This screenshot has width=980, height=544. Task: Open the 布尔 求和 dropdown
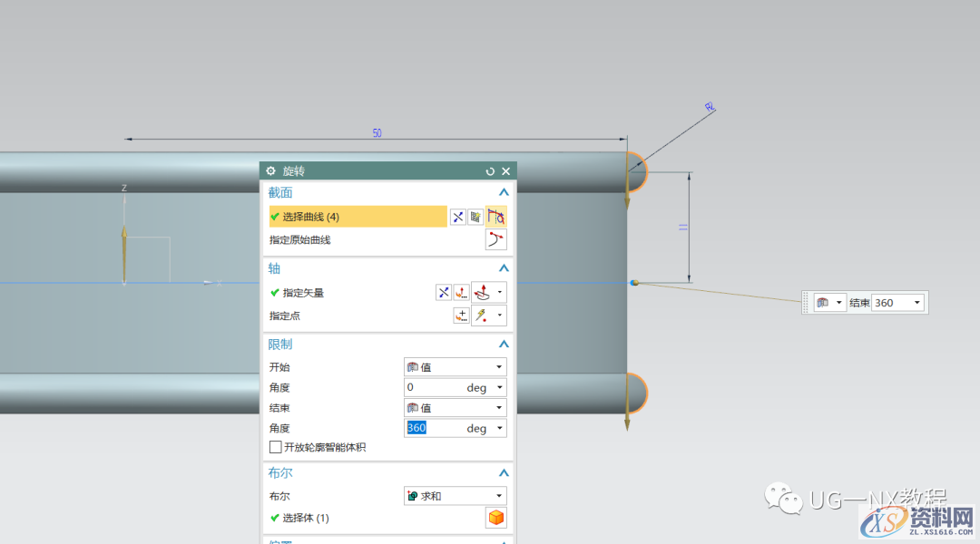pyautogui.click(x=455, y=496)
